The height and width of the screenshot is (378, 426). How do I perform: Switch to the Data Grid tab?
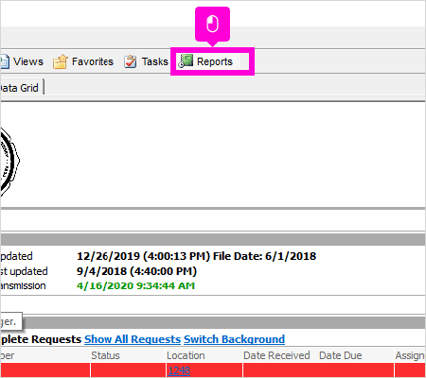point(19,88)
